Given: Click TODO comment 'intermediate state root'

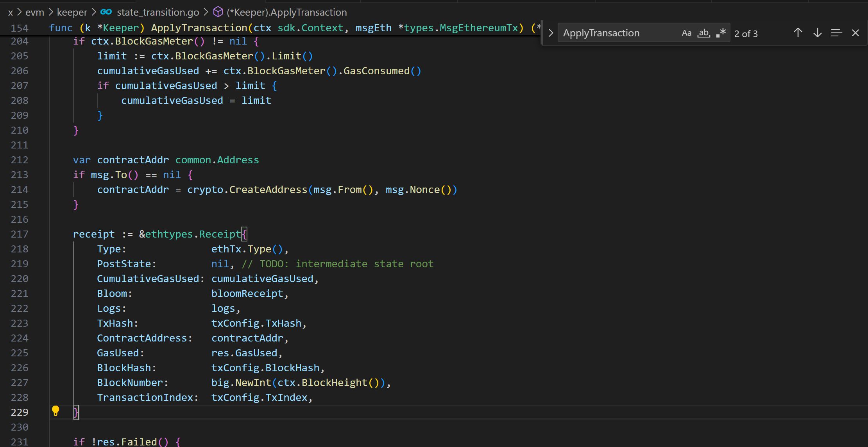Looking at the screenshot, I should click(365, 264).
